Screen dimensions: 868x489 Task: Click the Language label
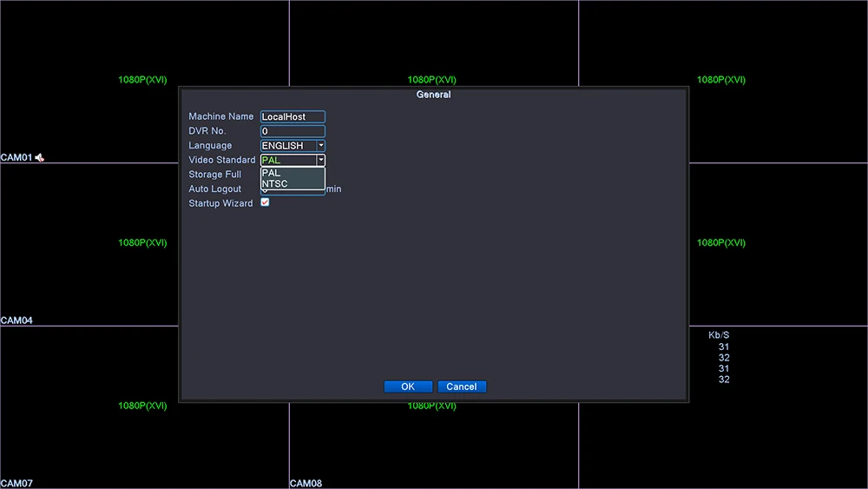click(210, 146)
